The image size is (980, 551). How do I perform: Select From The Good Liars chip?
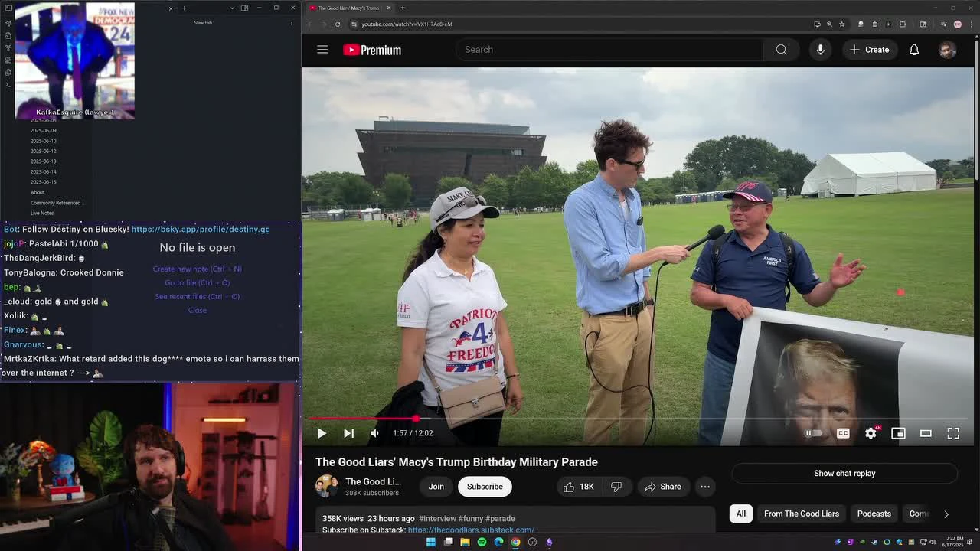point(802,514)
